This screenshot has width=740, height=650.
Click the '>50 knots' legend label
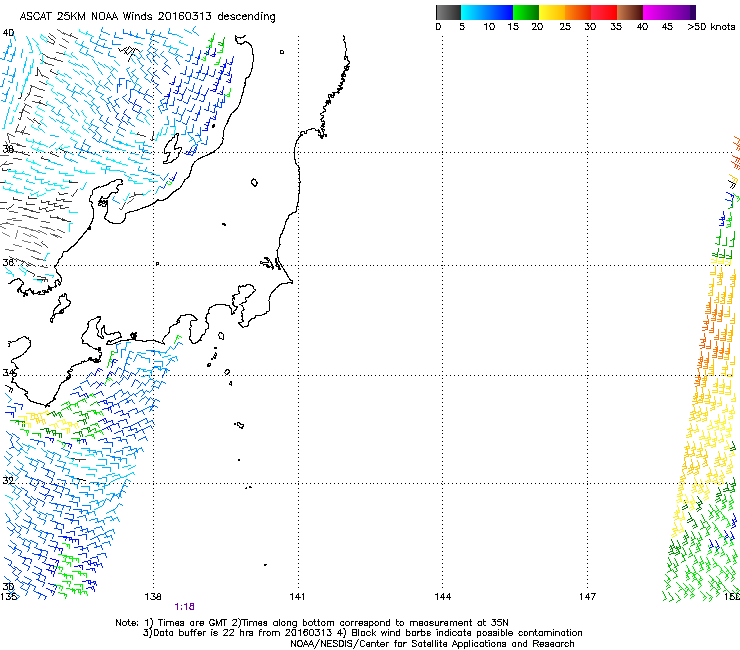711,27
